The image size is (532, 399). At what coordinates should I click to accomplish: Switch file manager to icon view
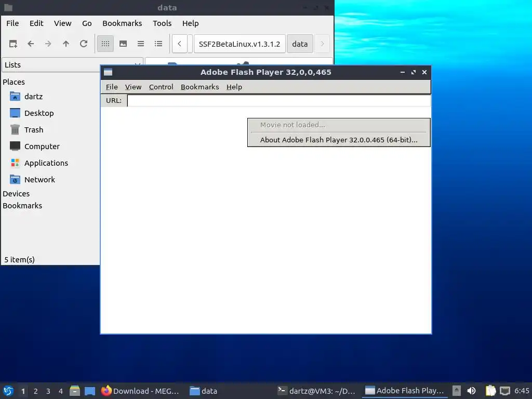[x=105, y=44]
